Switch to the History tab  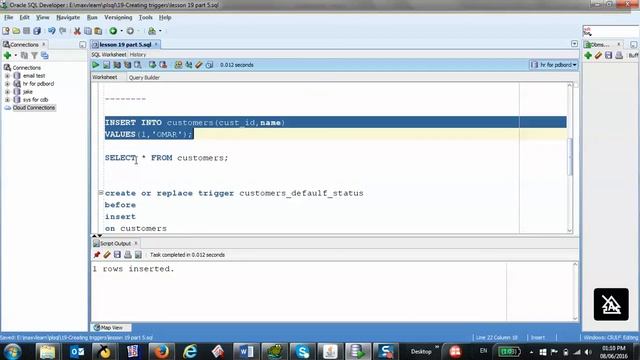pos(138,54)
